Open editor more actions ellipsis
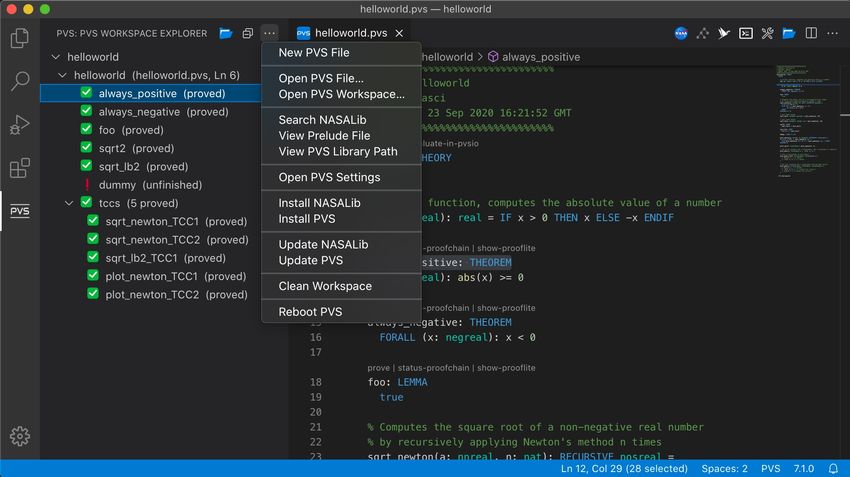Viewport: 850px width, 477px height. (x=833, y=34)
